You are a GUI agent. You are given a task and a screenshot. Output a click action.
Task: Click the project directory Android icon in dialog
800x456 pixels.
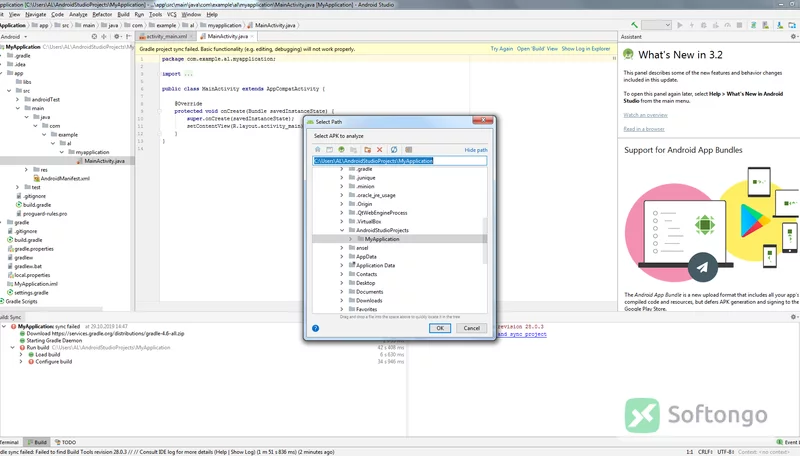pos(341,149)
